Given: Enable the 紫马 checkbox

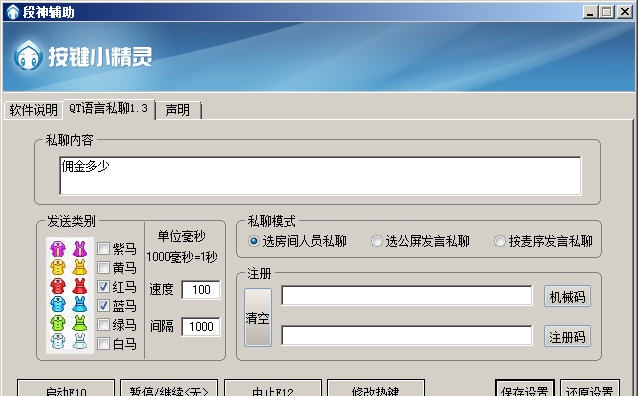Looking at the screenshot, I should [x=103, y=248].
